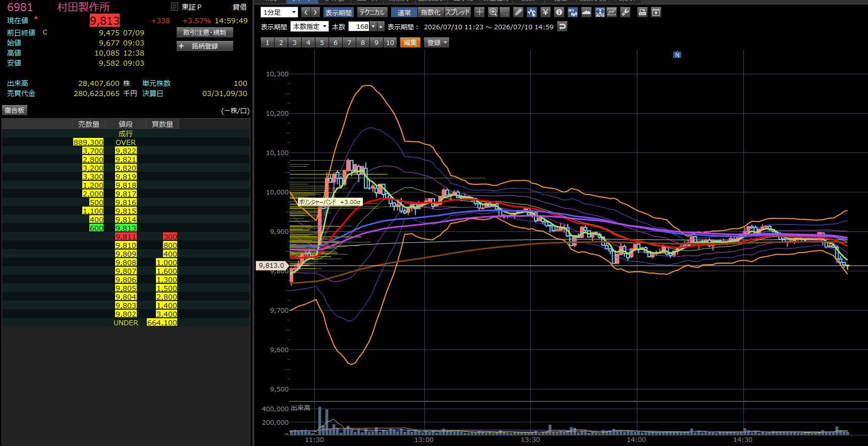
Task: Go to the next chart with right arrow
Action: coord(315,12)
